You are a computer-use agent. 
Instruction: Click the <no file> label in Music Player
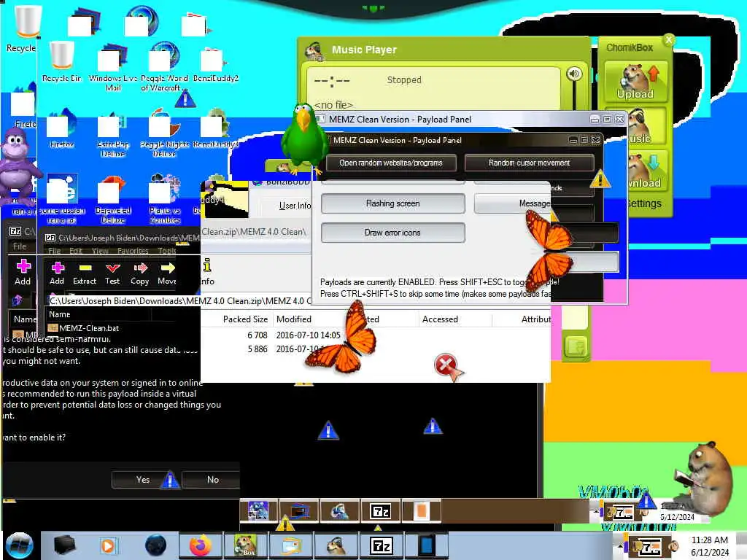click(333, 105)
